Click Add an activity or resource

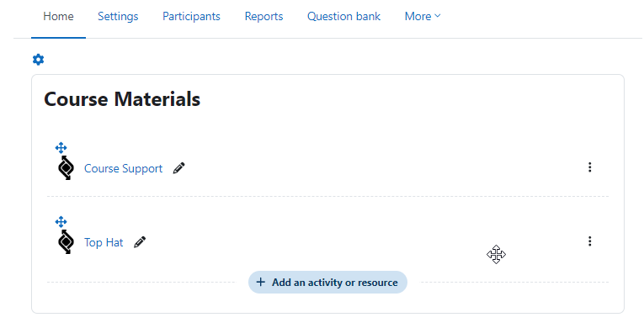327,282
